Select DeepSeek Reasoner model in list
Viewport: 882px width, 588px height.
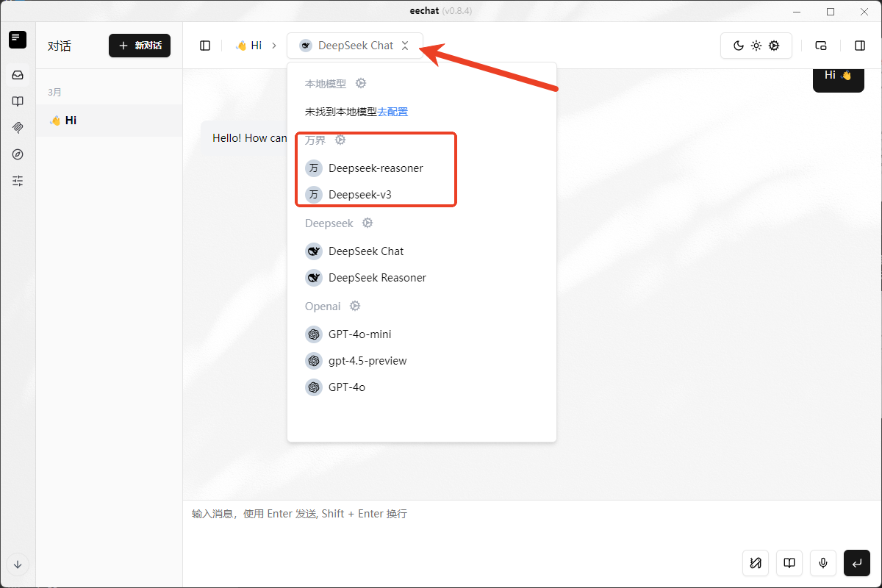pyautogui.click(x=421, y=278)
